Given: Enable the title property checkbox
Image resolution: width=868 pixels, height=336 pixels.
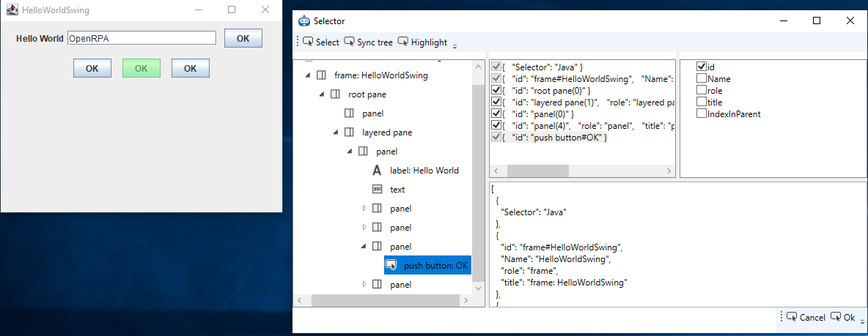Looking at the screenshot, I should tap(702, 102).
